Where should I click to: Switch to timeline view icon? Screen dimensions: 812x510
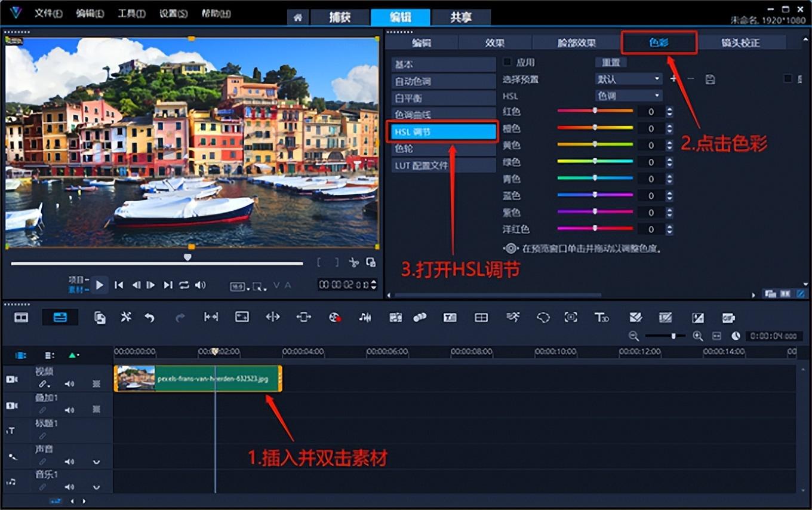(60, 318)
